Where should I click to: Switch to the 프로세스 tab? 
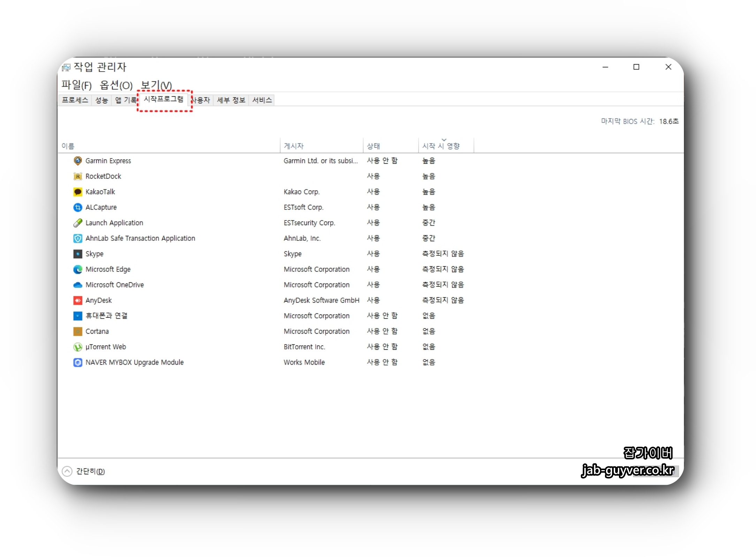pos(75,100)
